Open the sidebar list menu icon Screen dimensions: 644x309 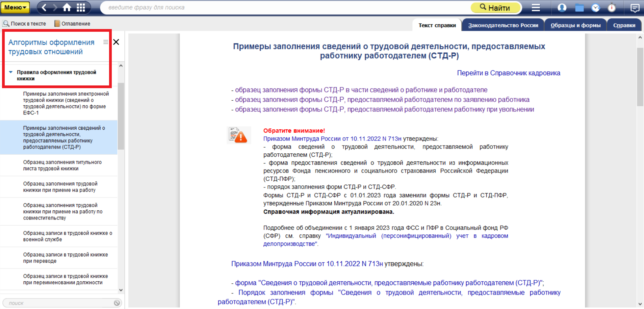coord(106,42)
